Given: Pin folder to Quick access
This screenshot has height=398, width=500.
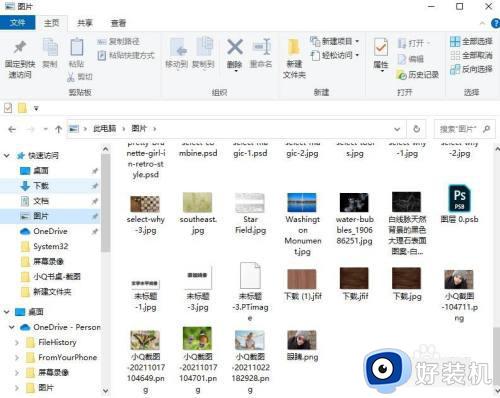Looking at the screenshot, I should (x=20, y=59).
